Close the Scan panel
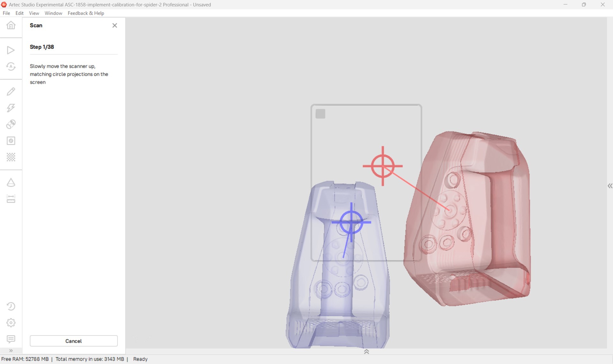 click(115, 25)
